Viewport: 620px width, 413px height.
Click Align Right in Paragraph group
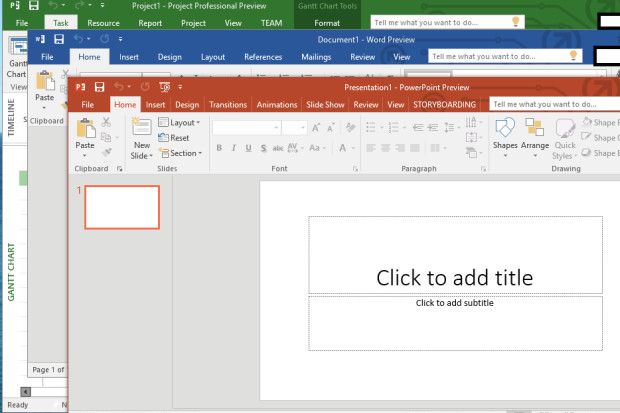(x=400, y=148)
